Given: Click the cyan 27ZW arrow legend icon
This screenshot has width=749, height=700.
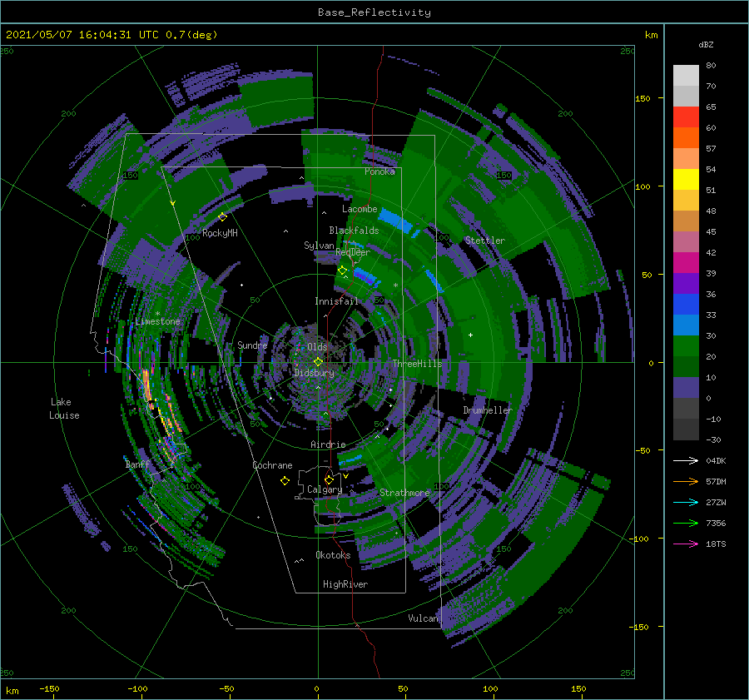Looking at the screenshot, I should coord(686,502).
